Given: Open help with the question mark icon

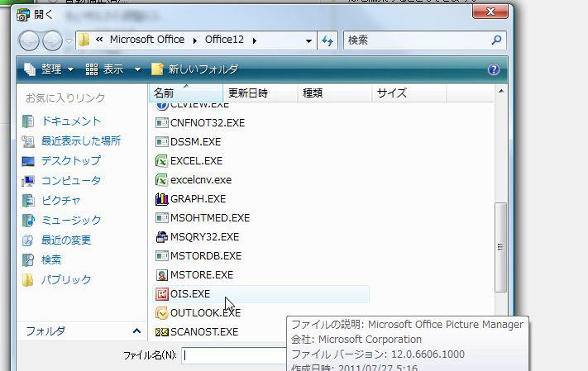Looking at the screenshot, I should click(x=494, y=69).
